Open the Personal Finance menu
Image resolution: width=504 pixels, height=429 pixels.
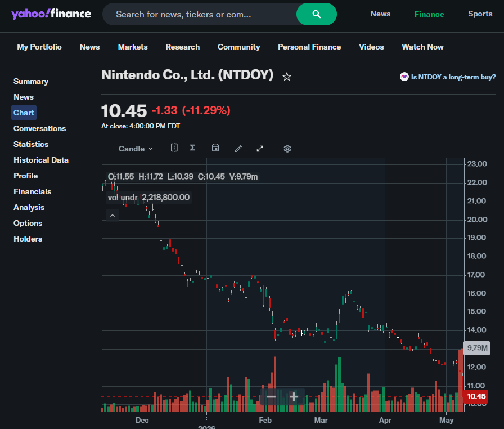click(x=309, y=47)
